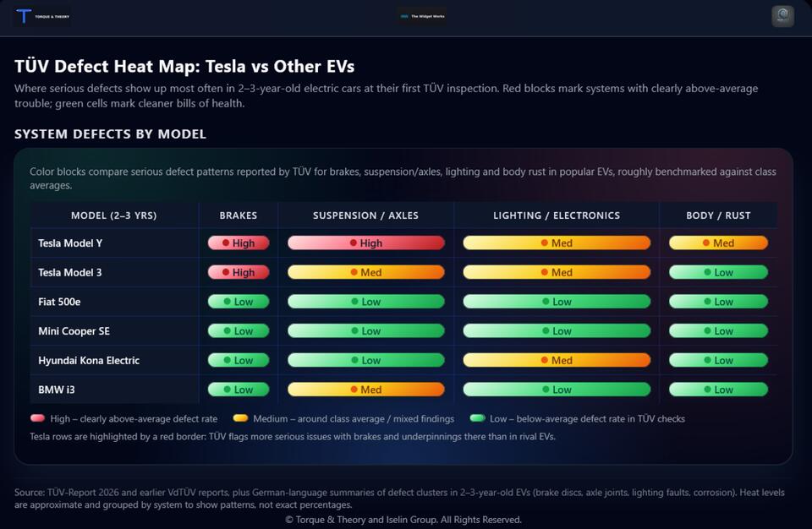This screenshot has width=812, height=529.
Task: Click the green Low legend swatch
Action: point(478,418)
